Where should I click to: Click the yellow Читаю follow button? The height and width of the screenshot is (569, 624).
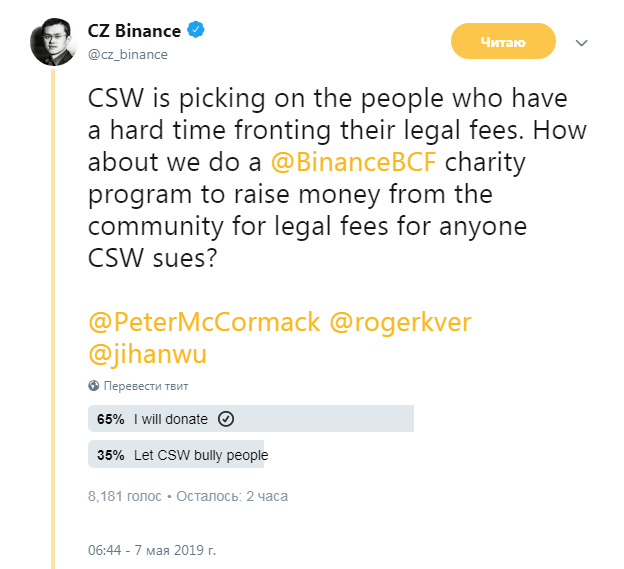(503, 41)
